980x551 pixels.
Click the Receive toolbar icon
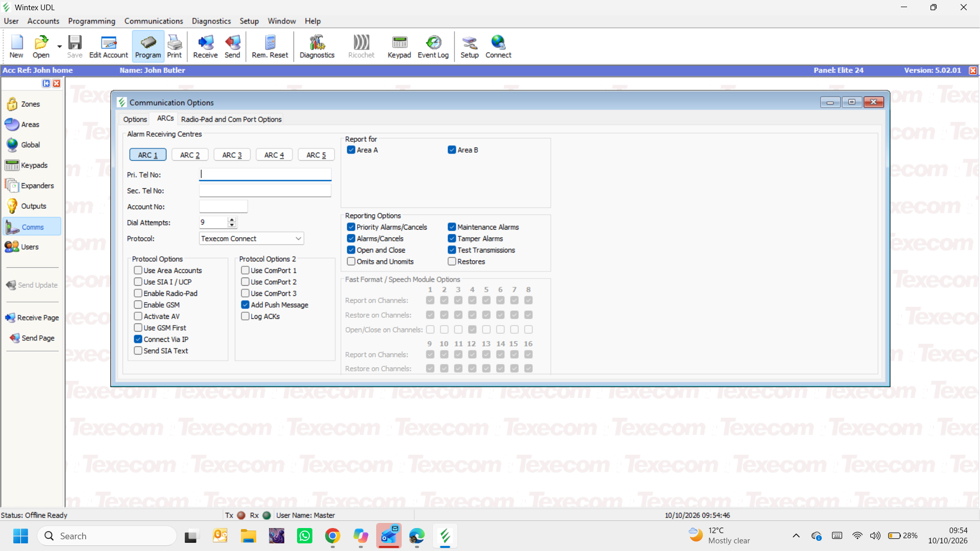(205, 46)
